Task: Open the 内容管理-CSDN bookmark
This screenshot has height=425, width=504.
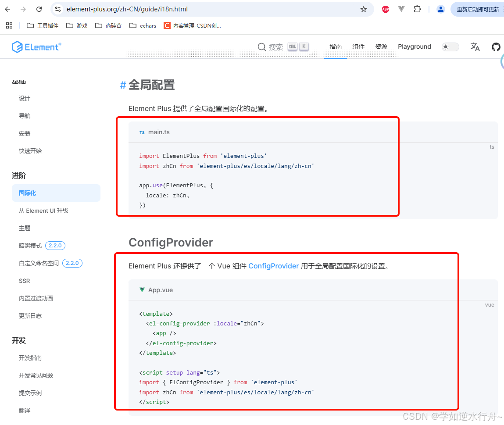Action: 192,25
